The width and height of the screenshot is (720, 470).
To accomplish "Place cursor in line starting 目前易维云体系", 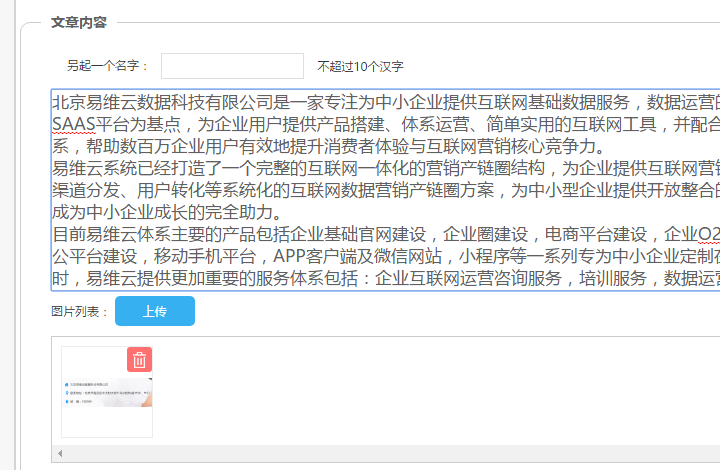I will pyautogui.click(x=300, y=235).
